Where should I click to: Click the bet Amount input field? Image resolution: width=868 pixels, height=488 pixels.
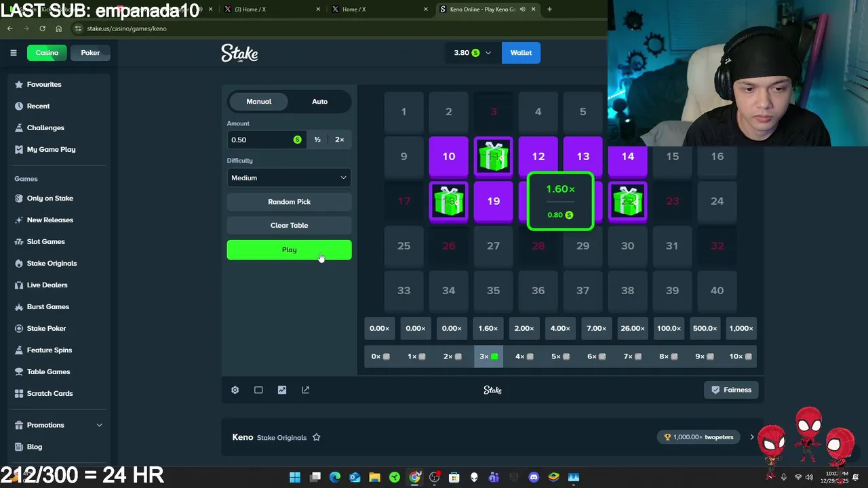265,140
